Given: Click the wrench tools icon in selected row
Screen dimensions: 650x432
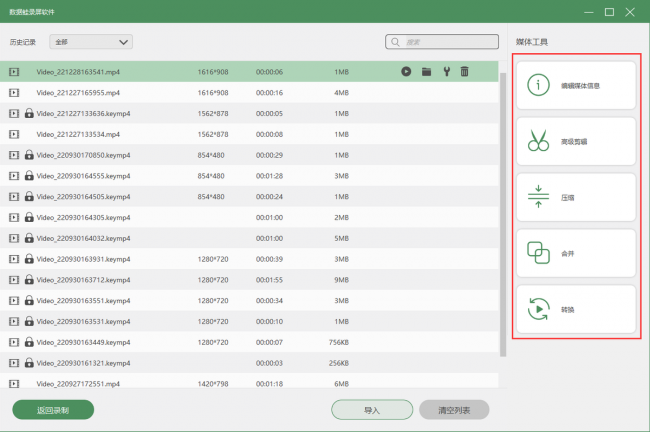Looking at the screenshot, I should click(x=446, y=72).
